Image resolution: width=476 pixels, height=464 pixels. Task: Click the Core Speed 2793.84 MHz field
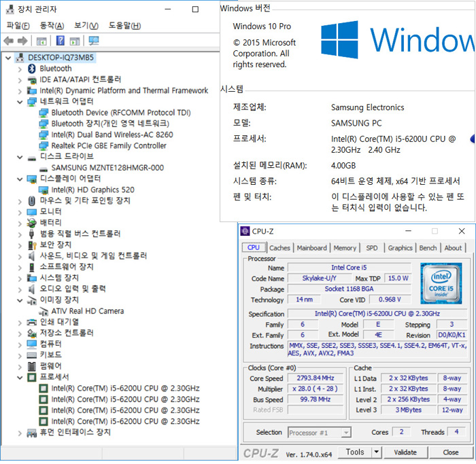click(x=316, y=378)
